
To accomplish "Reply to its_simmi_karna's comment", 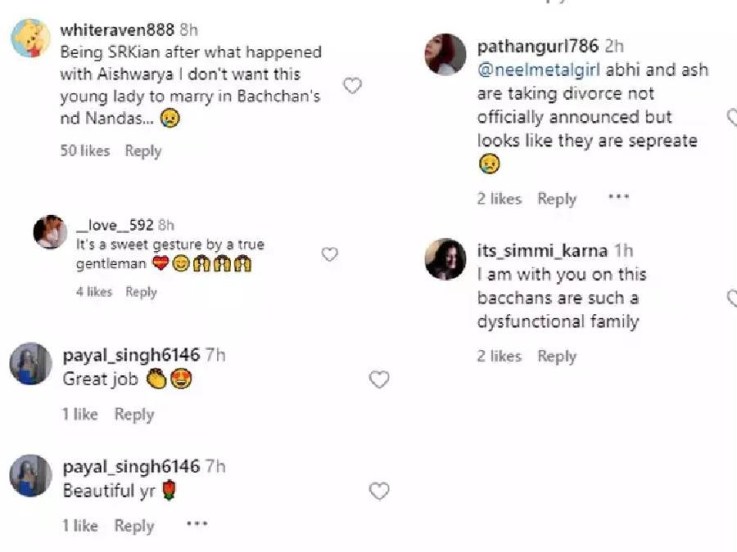I will (557, 356).
